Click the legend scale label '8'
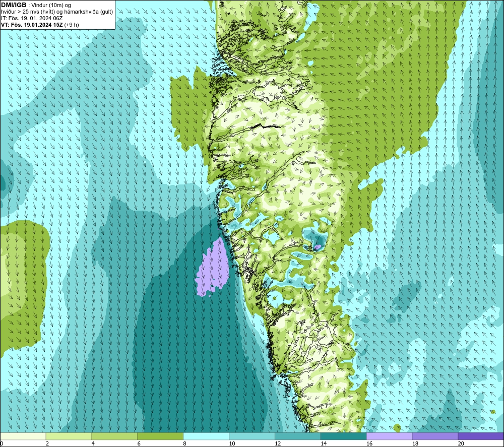504x447 pixels. point(184,443)
